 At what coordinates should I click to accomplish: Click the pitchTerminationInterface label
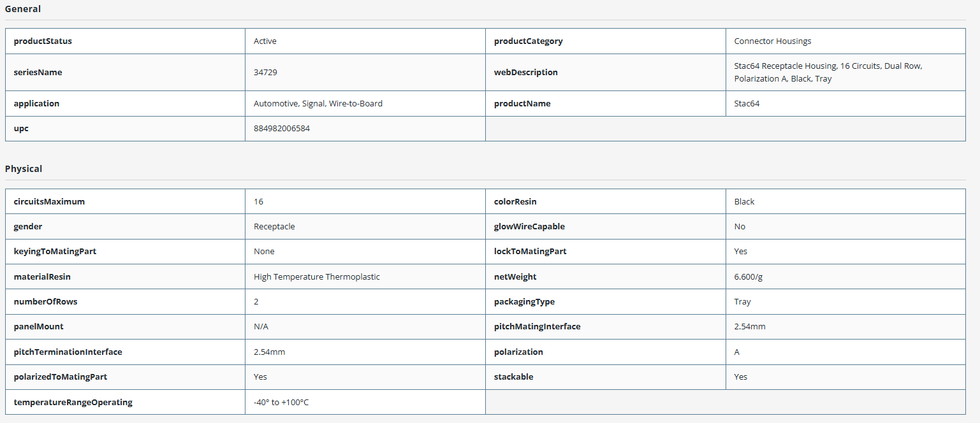tap(68, 352)
